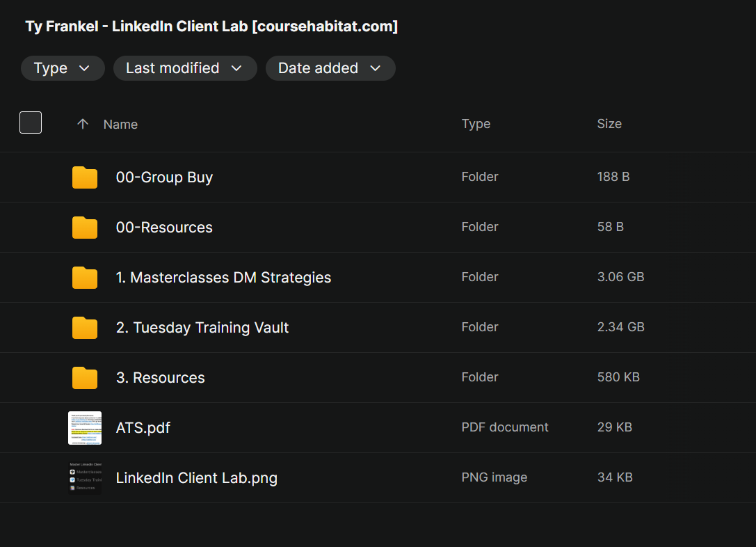Open the Last modified filter dropdown

(184, 68)
